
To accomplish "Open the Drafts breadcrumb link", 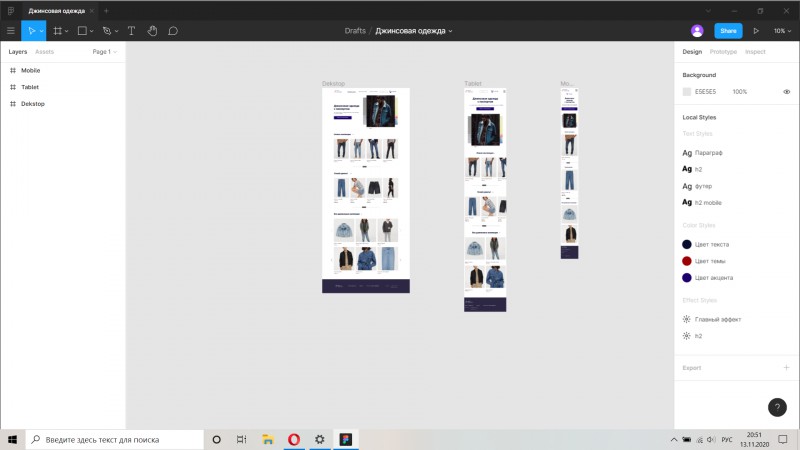I will coord(355,31).
